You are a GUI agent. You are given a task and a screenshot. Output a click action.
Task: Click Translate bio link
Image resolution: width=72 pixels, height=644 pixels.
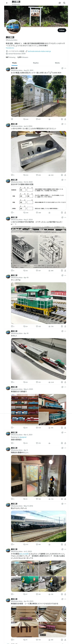click(x=10, y=48)
